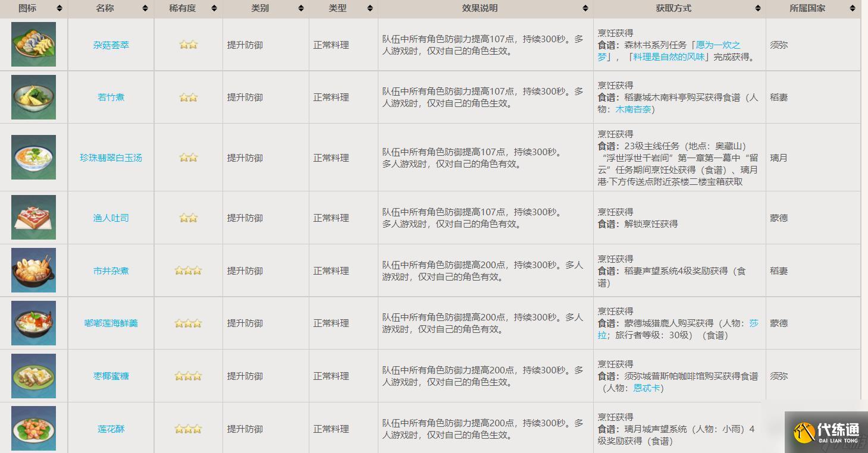Sort table by 稀有度 column arrows
The image size is (868, 453).
[214, 8]
